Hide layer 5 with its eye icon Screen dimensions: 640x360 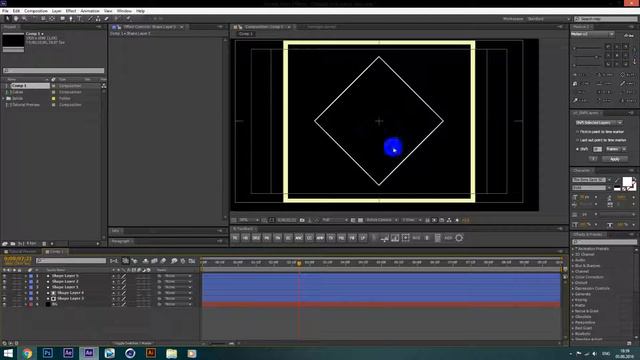(4, 299)
